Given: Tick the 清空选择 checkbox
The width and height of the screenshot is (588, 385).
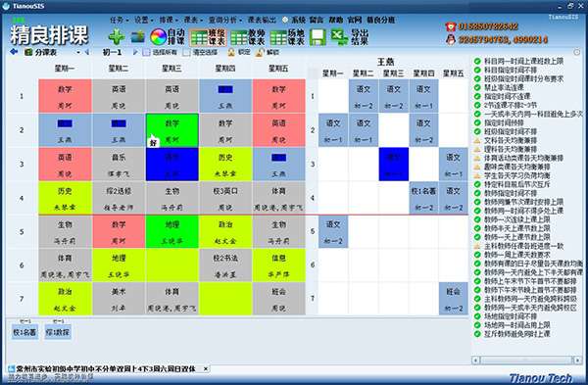Looking at the screenshot, I should [186, 53].
